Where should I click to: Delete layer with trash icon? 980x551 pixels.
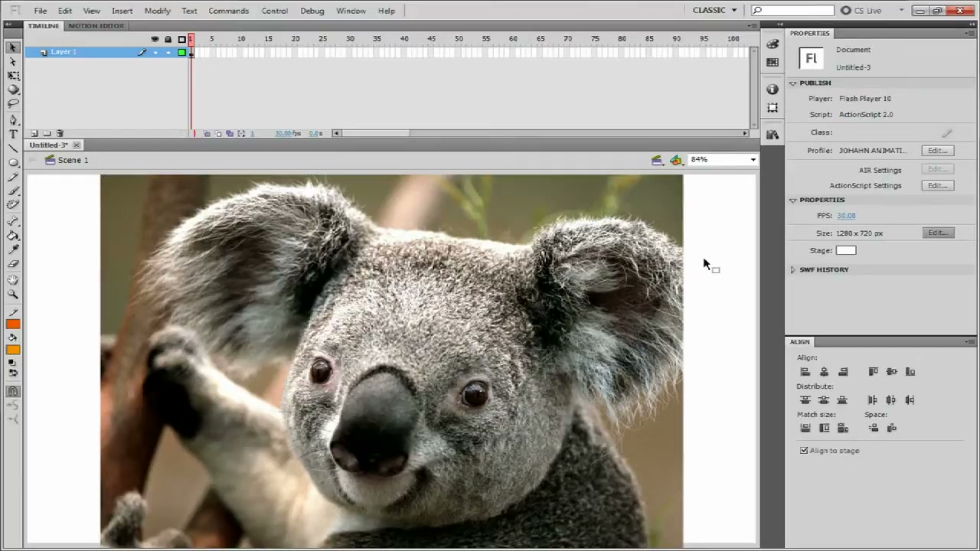click(x=60, y=133)
